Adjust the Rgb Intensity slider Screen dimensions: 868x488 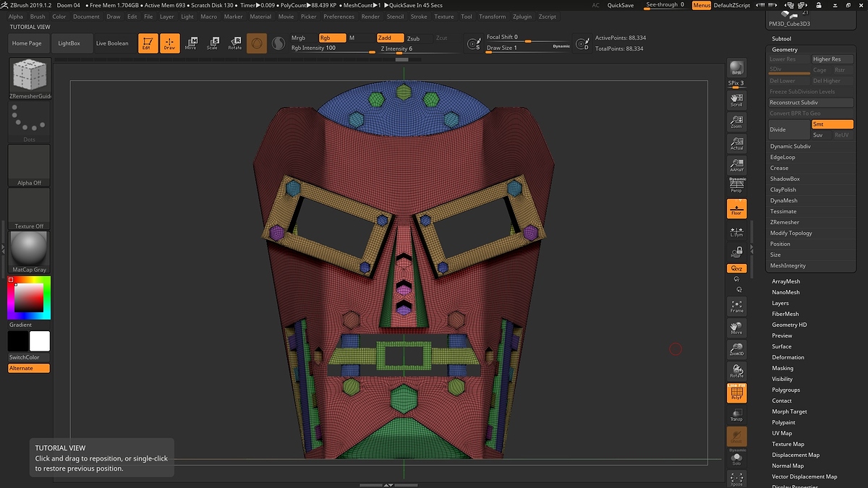(x=333, y=48)
